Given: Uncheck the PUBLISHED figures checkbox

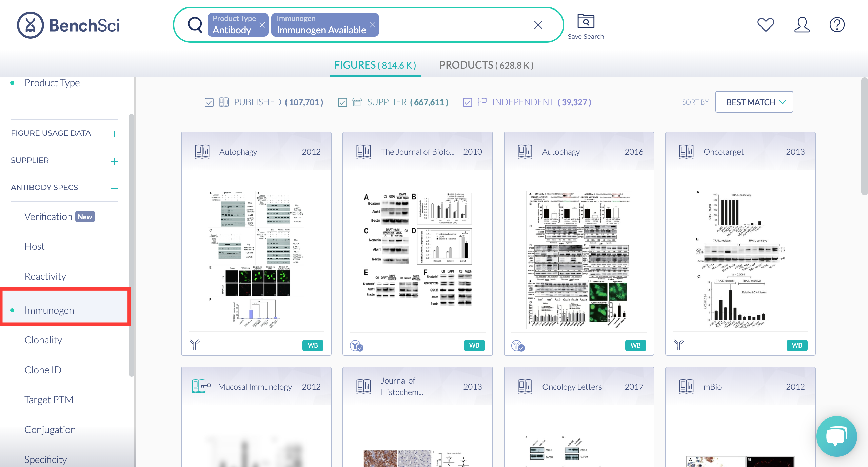Looking at the screenshot, I should (x=209, y=102).
